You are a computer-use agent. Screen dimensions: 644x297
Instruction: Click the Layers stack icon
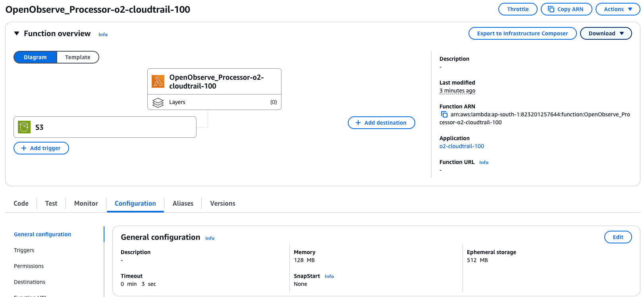[158, 102]
